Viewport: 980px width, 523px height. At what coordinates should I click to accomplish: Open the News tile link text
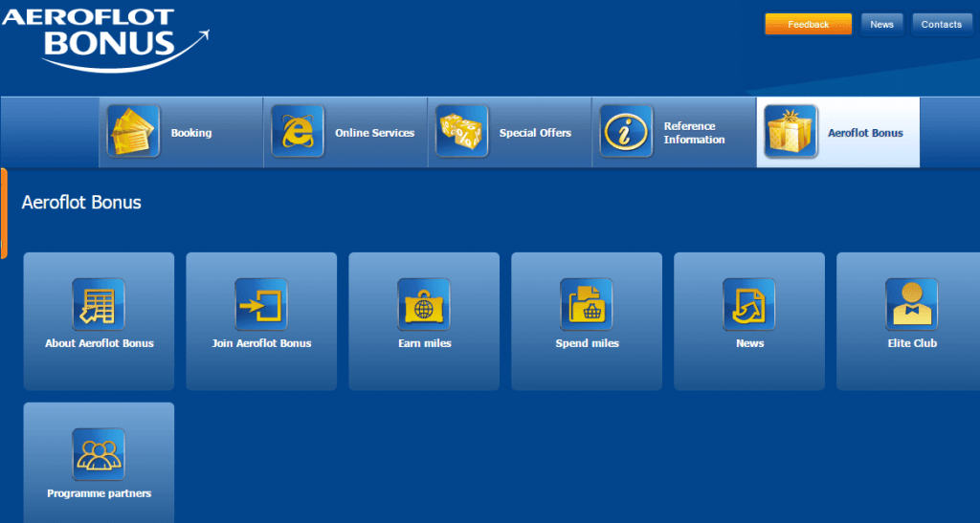749,343
